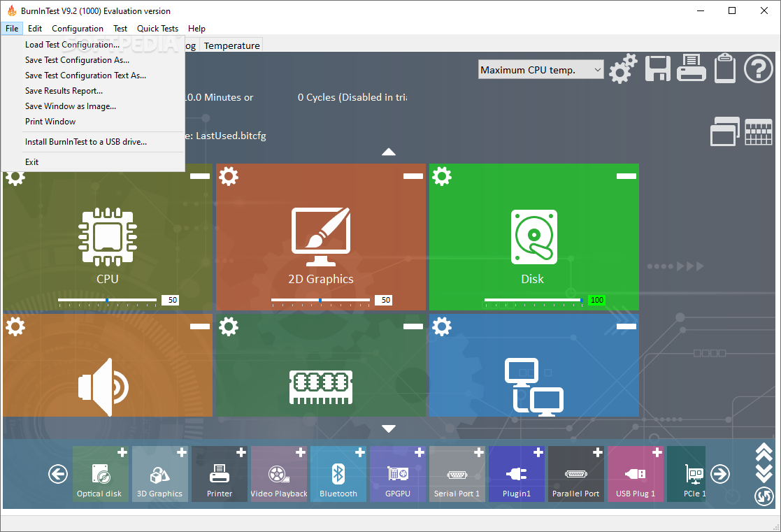This screenshot has width=781, height=532.
Task: Expand tiles with the down arrow
Action: (x=389, y=429)
